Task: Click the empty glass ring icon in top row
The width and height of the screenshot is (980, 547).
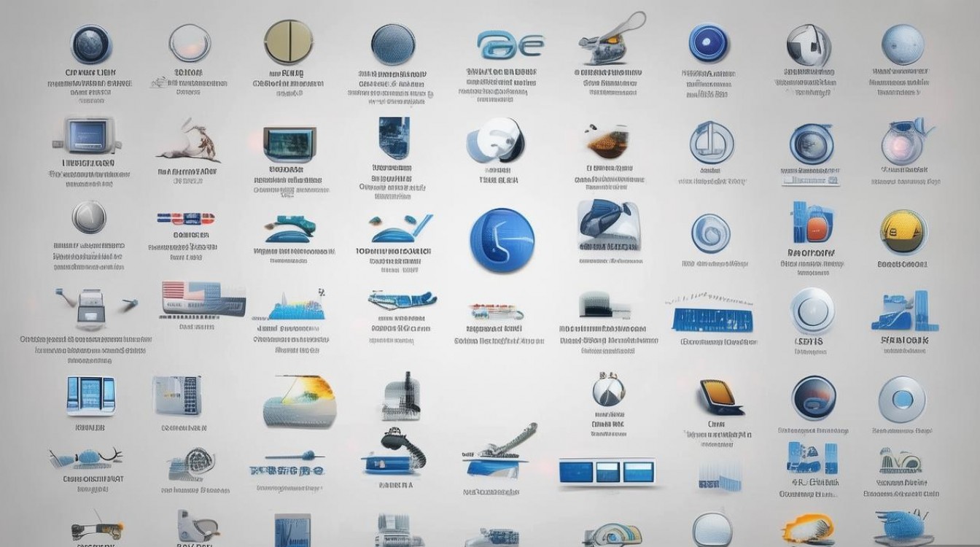Action: pyautogui.click(x=191, y=43)
